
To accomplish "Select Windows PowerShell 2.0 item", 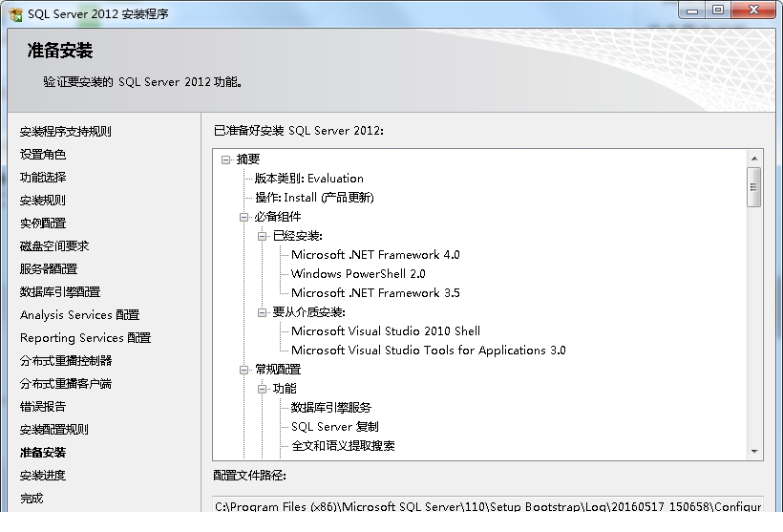I will tap(358, 274).
